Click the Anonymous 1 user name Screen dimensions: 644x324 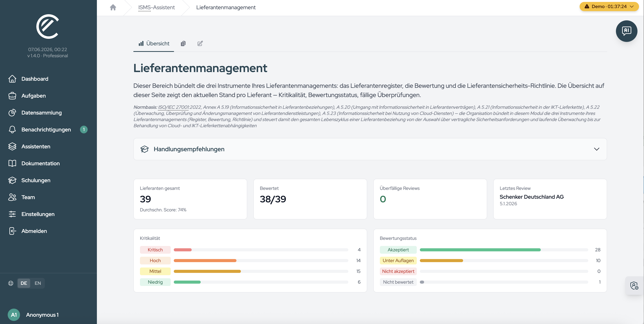tap(42, 315)
